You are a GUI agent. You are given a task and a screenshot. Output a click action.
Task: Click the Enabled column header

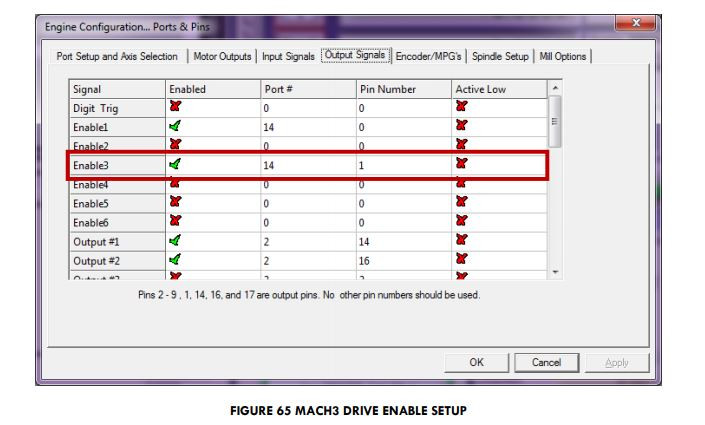coord(213,89)
